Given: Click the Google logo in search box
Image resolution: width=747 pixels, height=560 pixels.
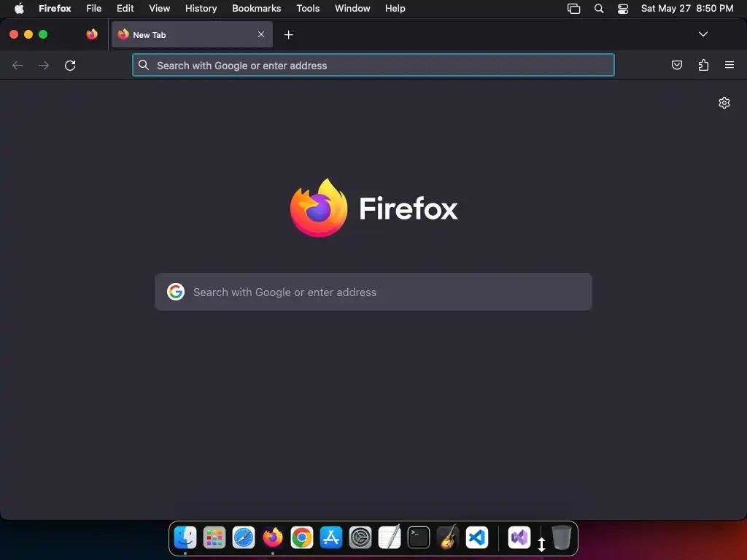Looking at the screenshot, I should tap(176, 292).
